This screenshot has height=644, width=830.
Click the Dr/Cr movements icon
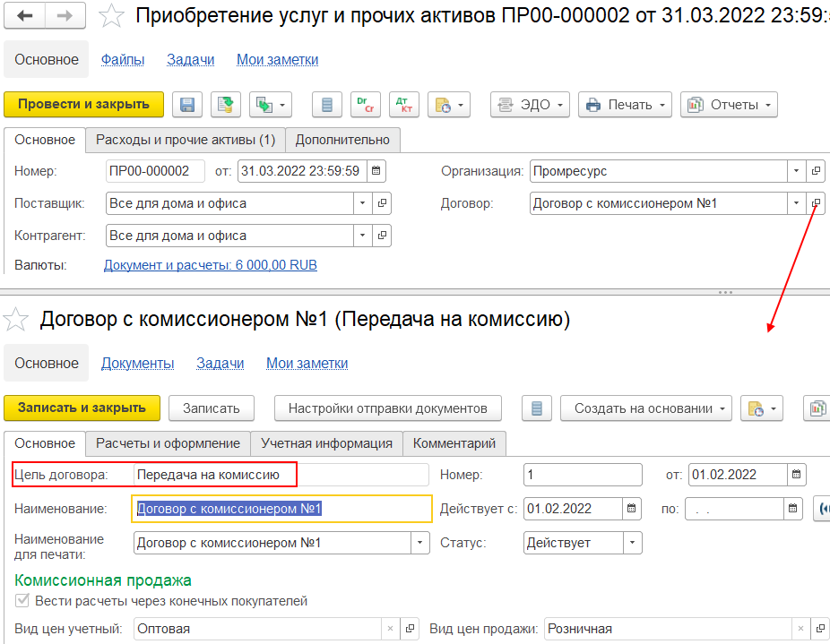tap(365, 105)
